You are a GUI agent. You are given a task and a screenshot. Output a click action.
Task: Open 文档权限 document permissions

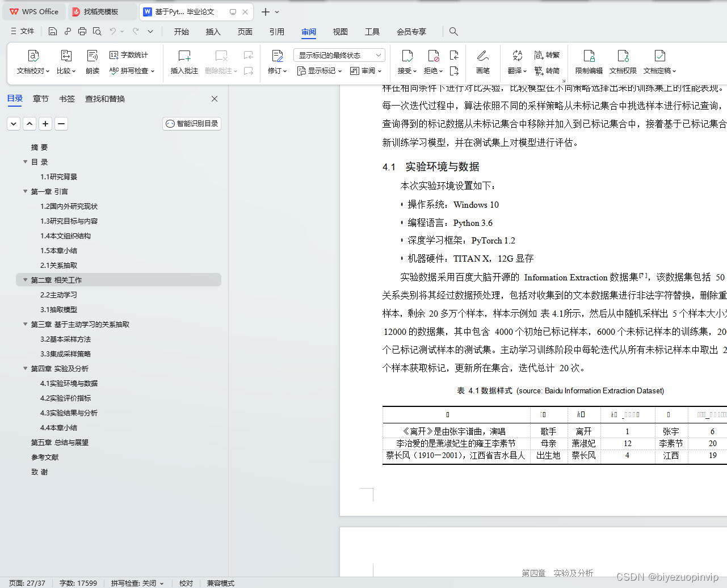[623, 61]
